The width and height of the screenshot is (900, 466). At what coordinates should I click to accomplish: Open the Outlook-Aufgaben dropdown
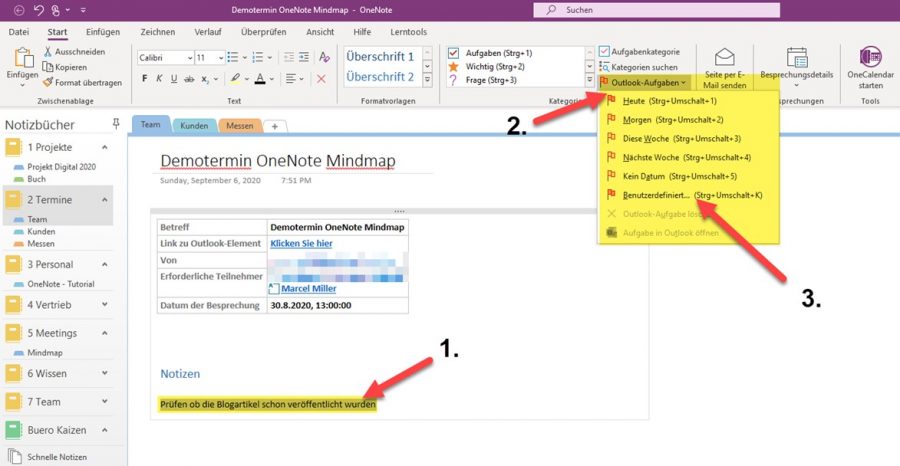point(643,83)
